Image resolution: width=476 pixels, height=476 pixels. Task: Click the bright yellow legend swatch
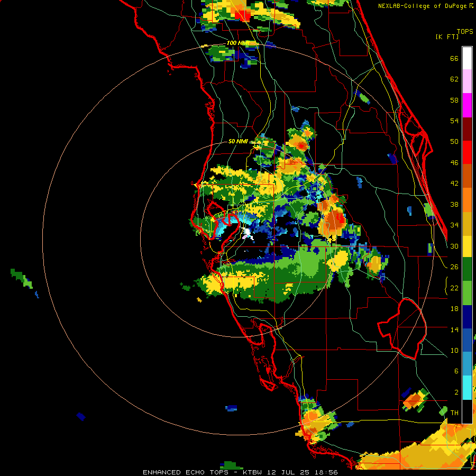(467, 246)
